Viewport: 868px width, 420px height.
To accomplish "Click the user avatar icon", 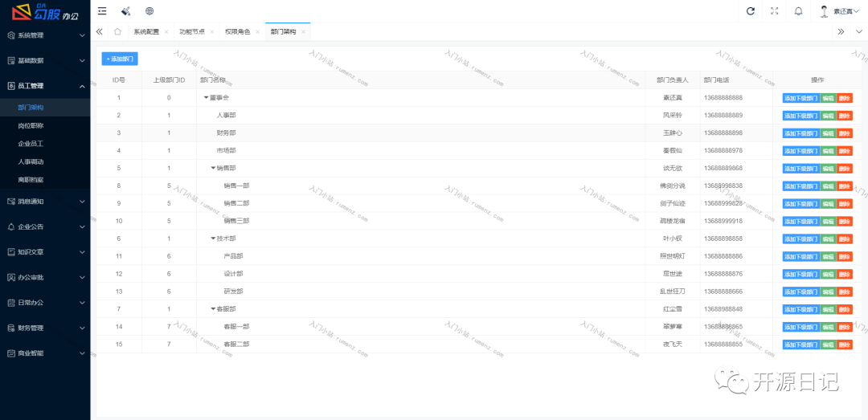I will tap(825, 11).
